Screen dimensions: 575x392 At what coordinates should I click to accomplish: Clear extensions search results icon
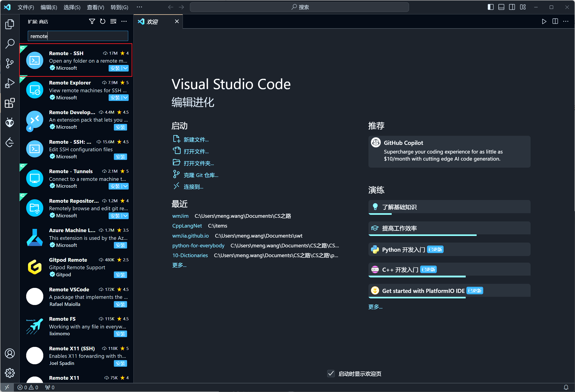click(113, 22)
